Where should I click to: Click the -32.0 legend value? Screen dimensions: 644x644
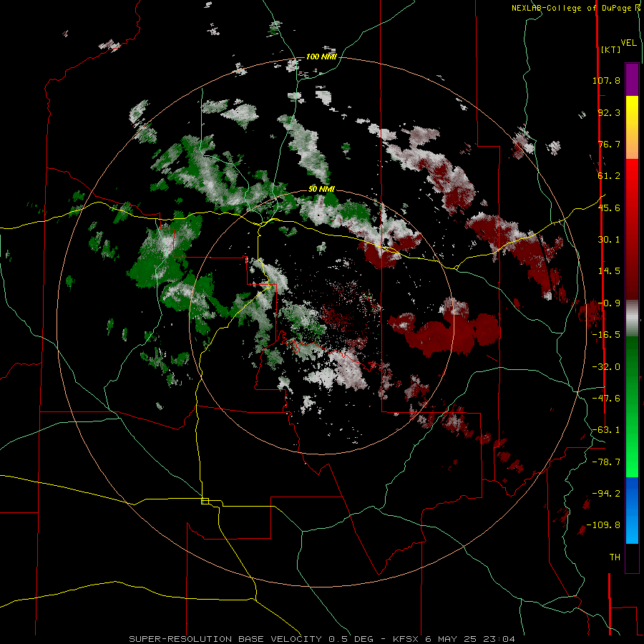tap(606, 367)
